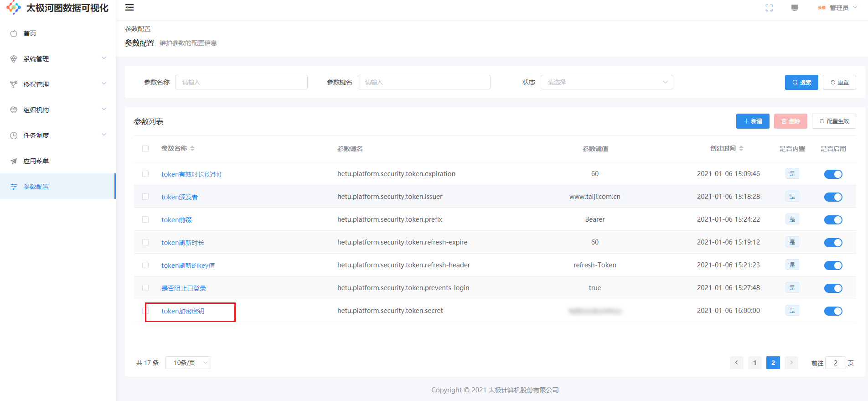Click 是 built-in tag for token前缀 row
The image size is (868, 401).
[x=792, y=219]
